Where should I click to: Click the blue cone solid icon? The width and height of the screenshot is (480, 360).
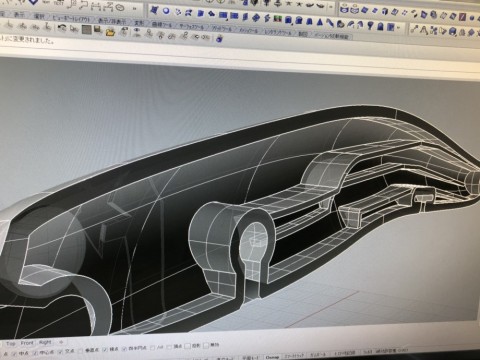320,23
